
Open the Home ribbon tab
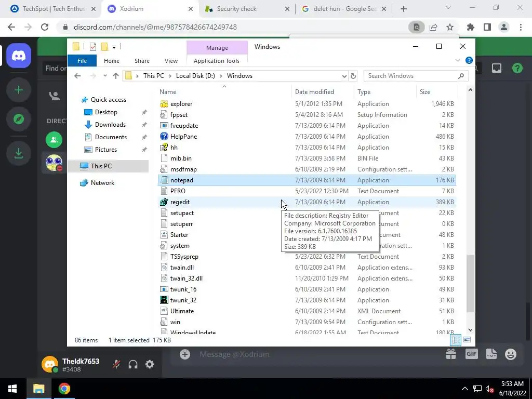coord(112,61)
